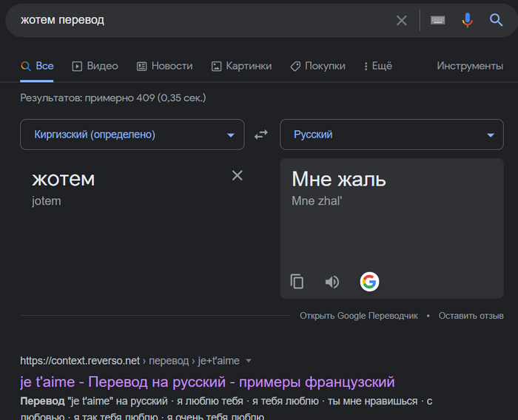Click in the search input field

pos(200,21)
